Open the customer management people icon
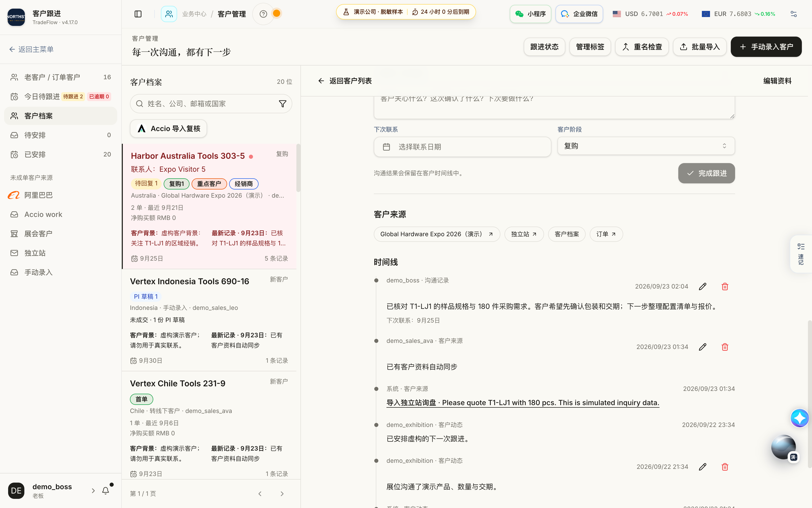 [169, 14]
